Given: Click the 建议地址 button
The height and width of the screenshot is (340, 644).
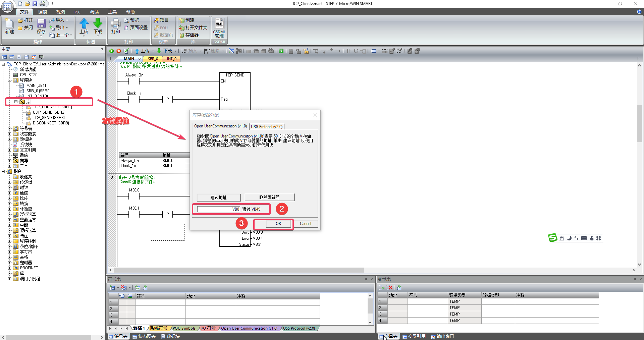Looking at the screenshot, I should click(219, 197).
